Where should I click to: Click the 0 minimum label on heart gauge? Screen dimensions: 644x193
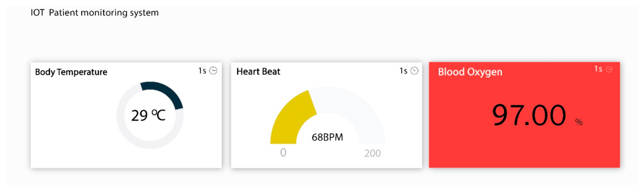tap(283, 152)
